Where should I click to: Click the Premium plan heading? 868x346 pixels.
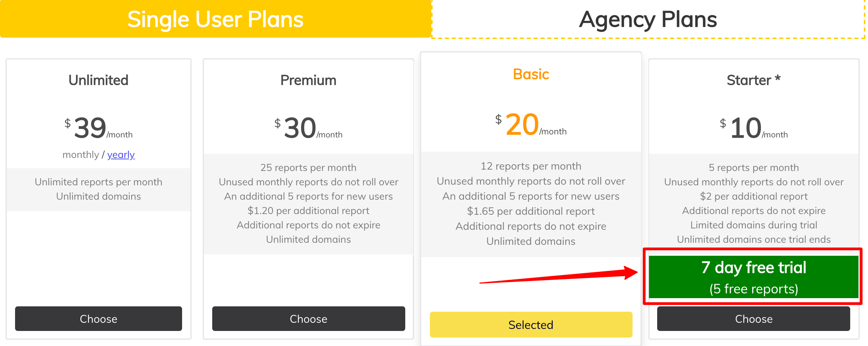coord(308,80)
